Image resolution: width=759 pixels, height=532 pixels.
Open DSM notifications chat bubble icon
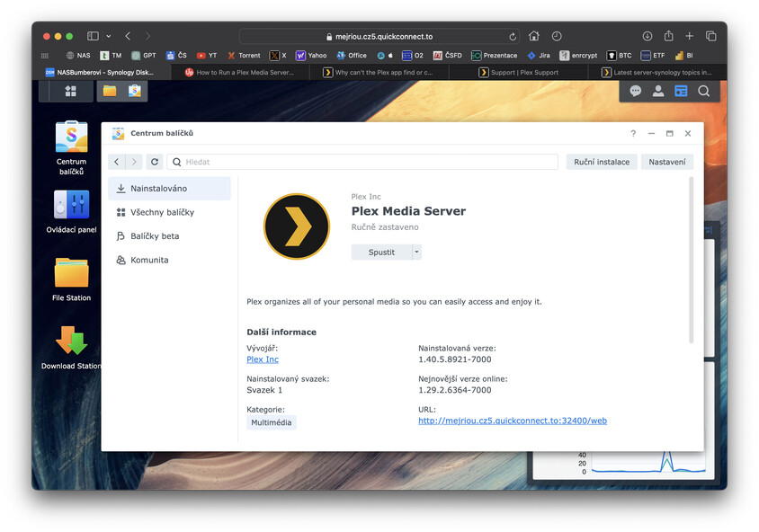(x=635, y=91)
